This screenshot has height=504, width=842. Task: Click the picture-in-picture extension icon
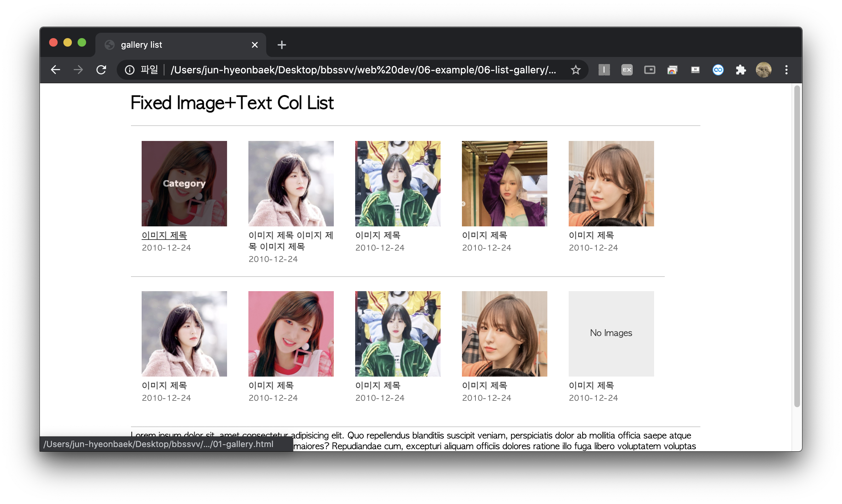[x=649, y=70]
